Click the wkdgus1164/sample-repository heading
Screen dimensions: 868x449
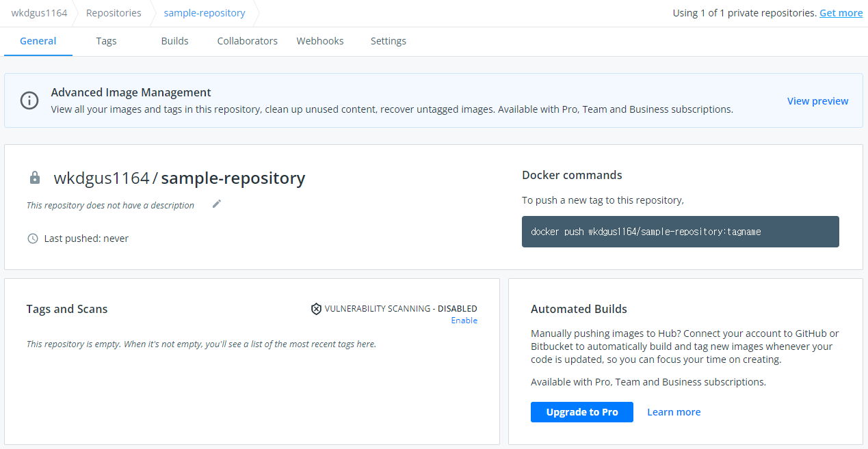point(179,178)
